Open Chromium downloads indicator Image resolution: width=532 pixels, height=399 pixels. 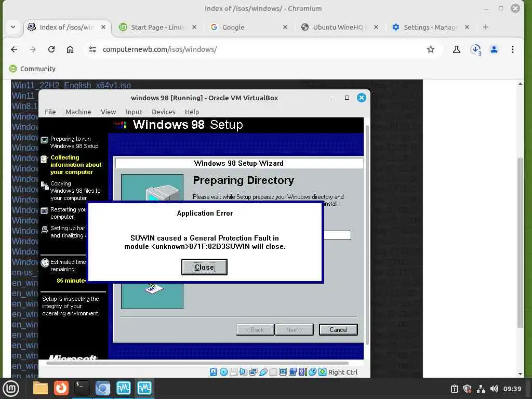476,49
